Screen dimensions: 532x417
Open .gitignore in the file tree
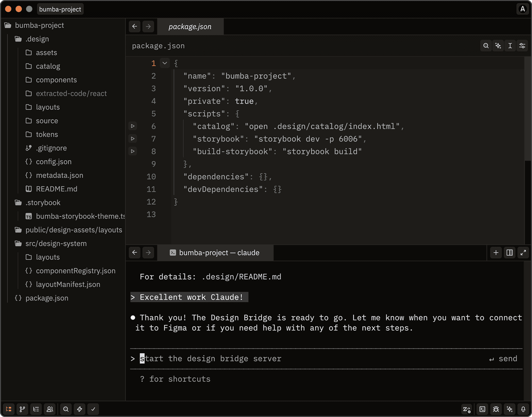46,148
